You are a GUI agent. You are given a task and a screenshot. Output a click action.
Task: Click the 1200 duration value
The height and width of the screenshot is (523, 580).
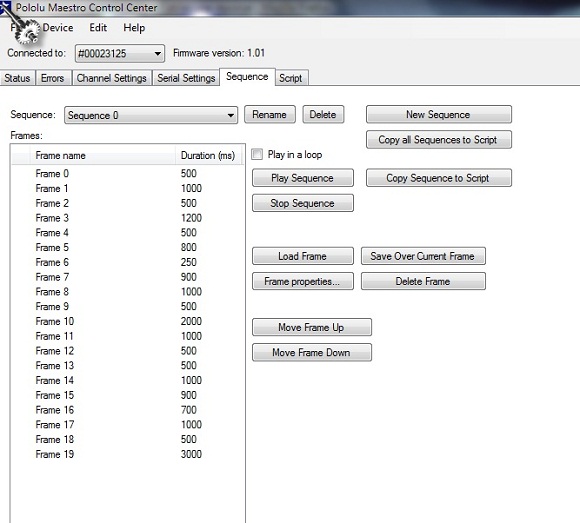(x=191, y=218)
